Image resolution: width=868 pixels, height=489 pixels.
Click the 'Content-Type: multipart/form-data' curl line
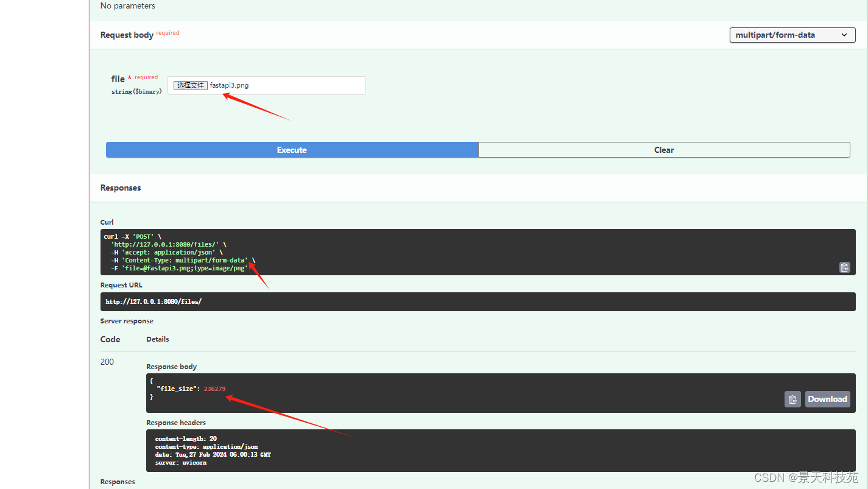[183, 260]
